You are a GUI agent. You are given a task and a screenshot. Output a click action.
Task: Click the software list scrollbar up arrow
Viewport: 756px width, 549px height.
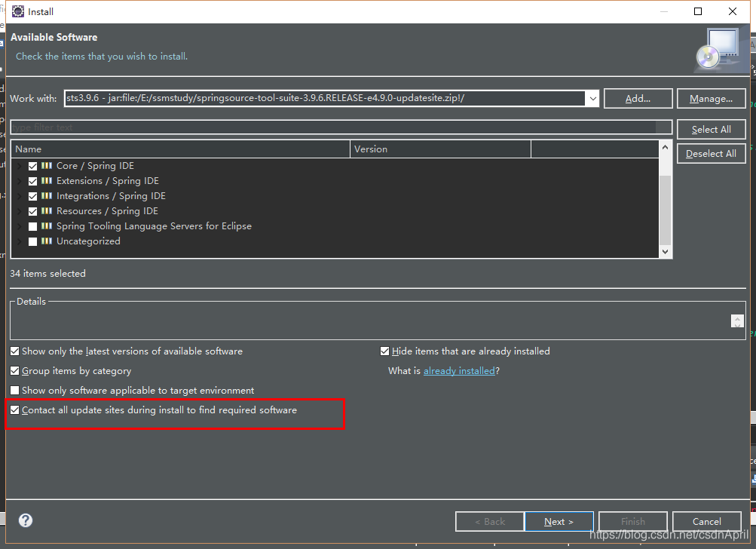pos(666,147)
